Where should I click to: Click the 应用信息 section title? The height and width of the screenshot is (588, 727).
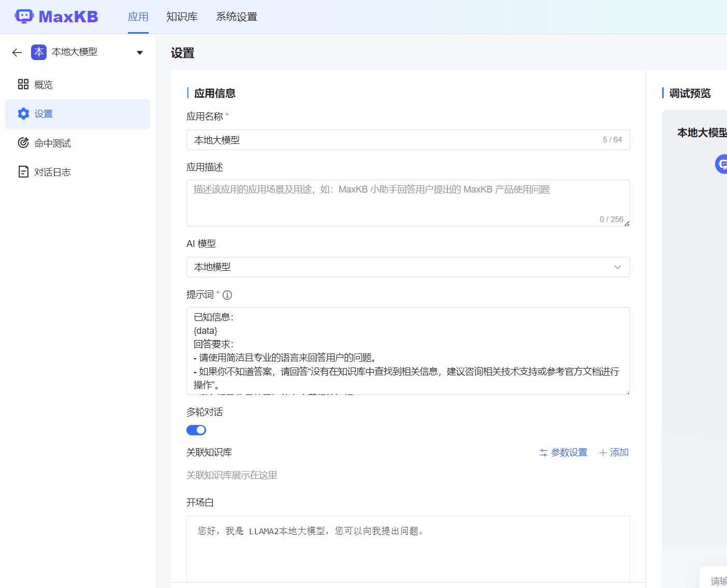(x=215, y=93)
